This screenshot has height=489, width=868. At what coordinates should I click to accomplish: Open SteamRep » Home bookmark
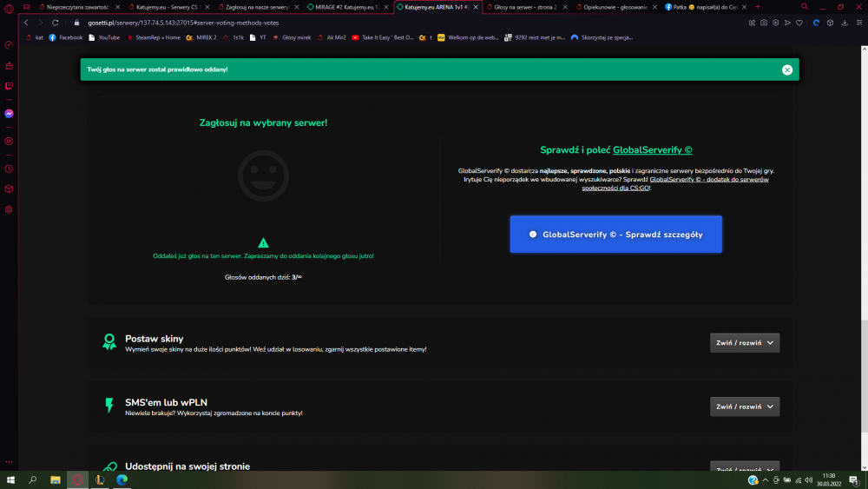click(x=154, y=37)
